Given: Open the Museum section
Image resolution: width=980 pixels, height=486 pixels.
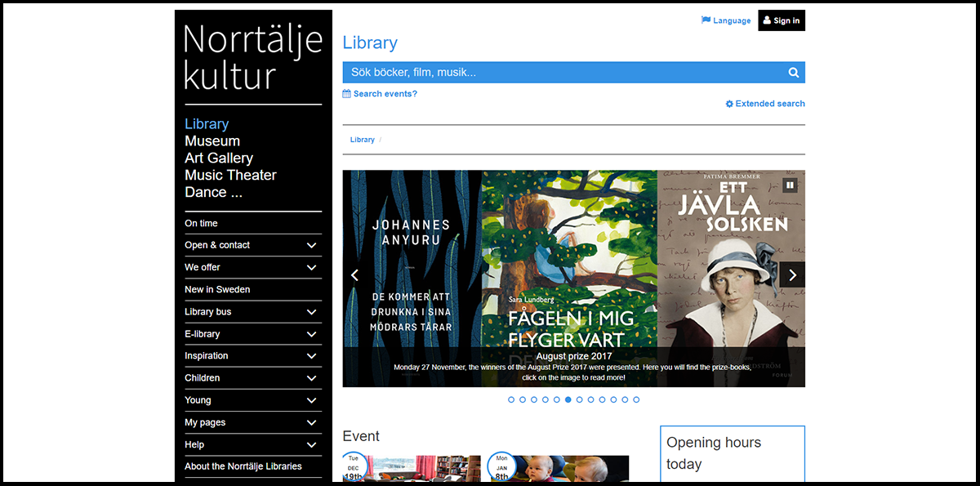Looking at the screenshot, I should pyautogui.click(x=212, y=141).
